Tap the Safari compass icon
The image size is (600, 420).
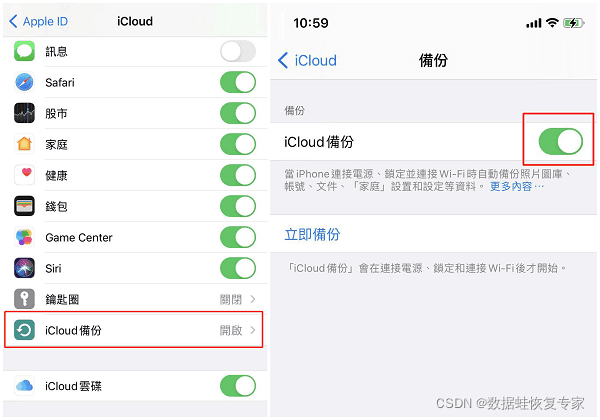pos(24,82)
